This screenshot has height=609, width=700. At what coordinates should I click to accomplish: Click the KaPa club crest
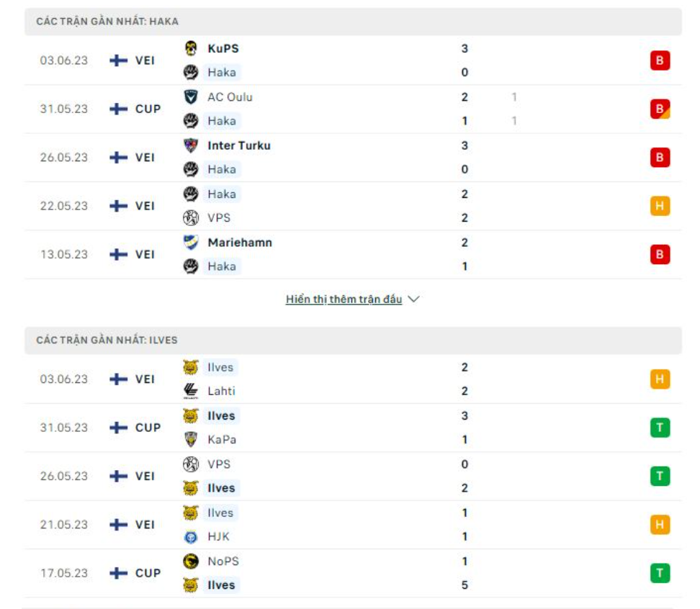coord(191,440)
